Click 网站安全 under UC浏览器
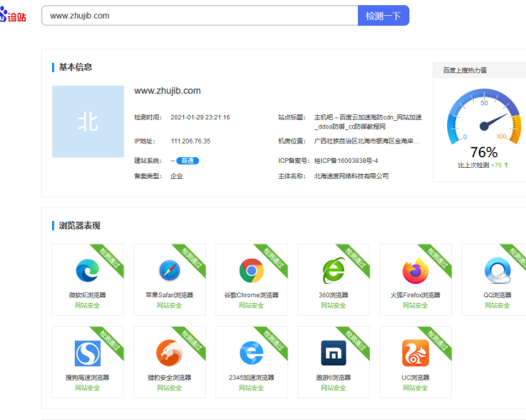526x420 pixels. coord(416,388)
